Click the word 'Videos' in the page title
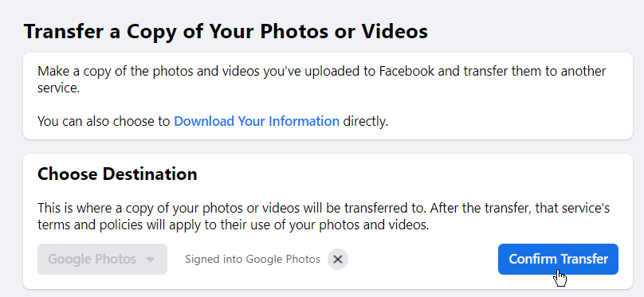Screen dimensions: 644x297 click(x=395, y=32)
